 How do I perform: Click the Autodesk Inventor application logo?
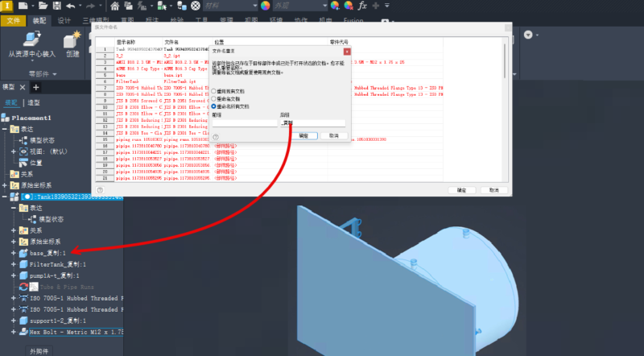coord(7,6)
